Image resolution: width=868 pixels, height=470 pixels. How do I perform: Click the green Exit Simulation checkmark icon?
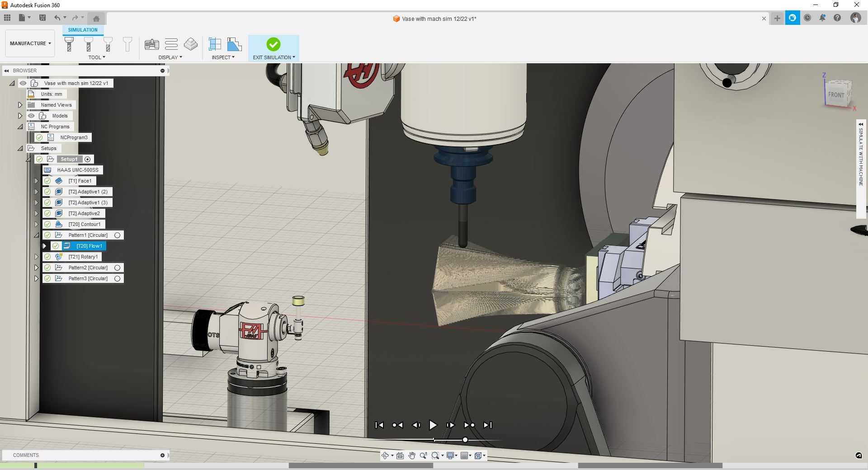273,44
